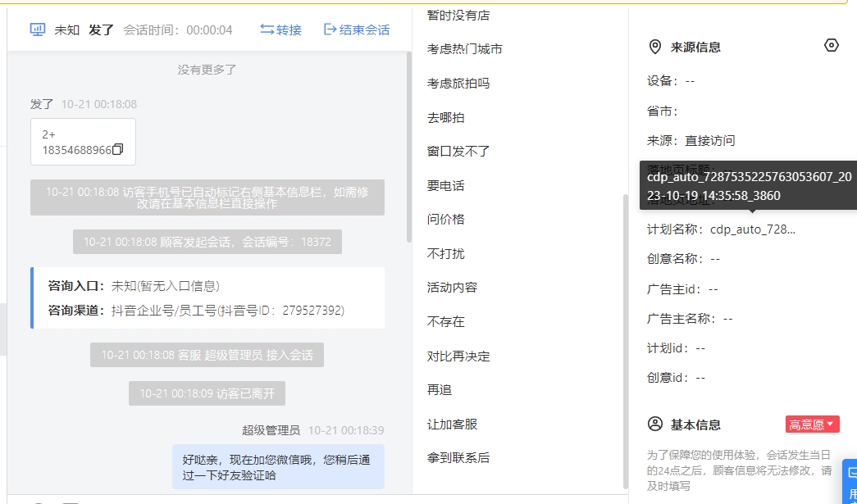Click the chat panel vertical scrollbar

coord(409,148)
